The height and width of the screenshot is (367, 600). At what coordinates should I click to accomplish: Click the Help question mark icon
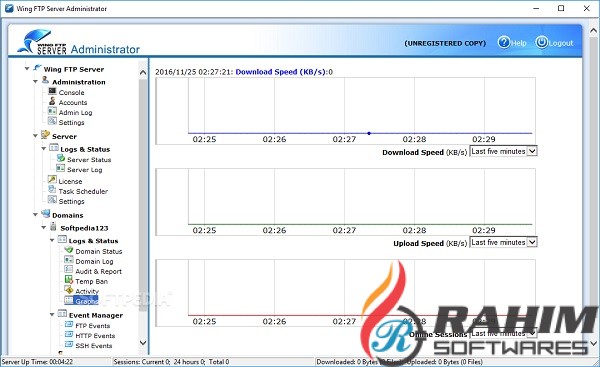point(504,42)
